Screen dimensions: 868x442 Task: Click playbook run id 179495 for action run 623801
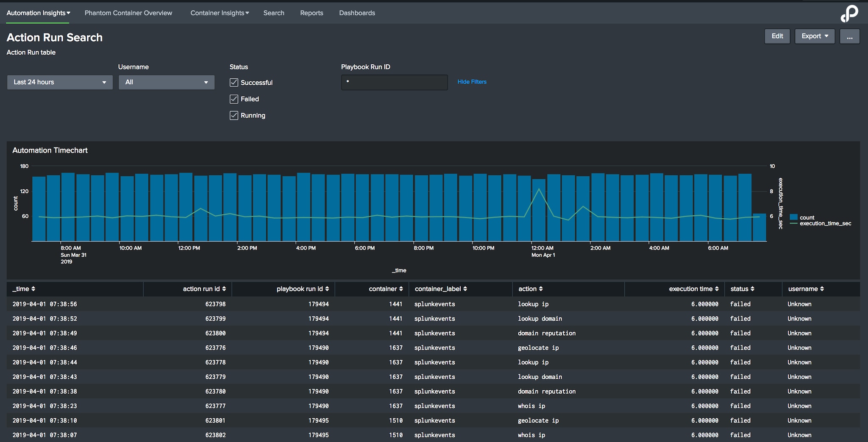[x=318, y=420]
